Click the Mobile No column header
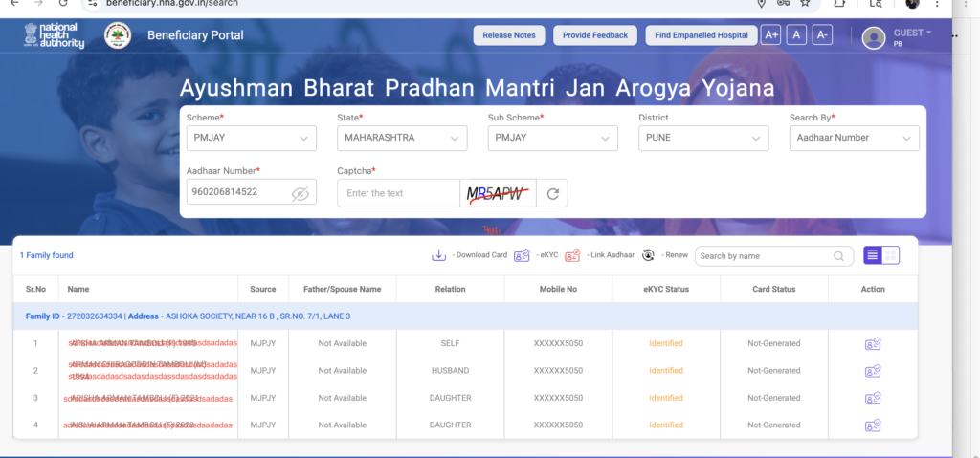The width and height of the screenshot is (980, 458). click(x=558, y=290)
